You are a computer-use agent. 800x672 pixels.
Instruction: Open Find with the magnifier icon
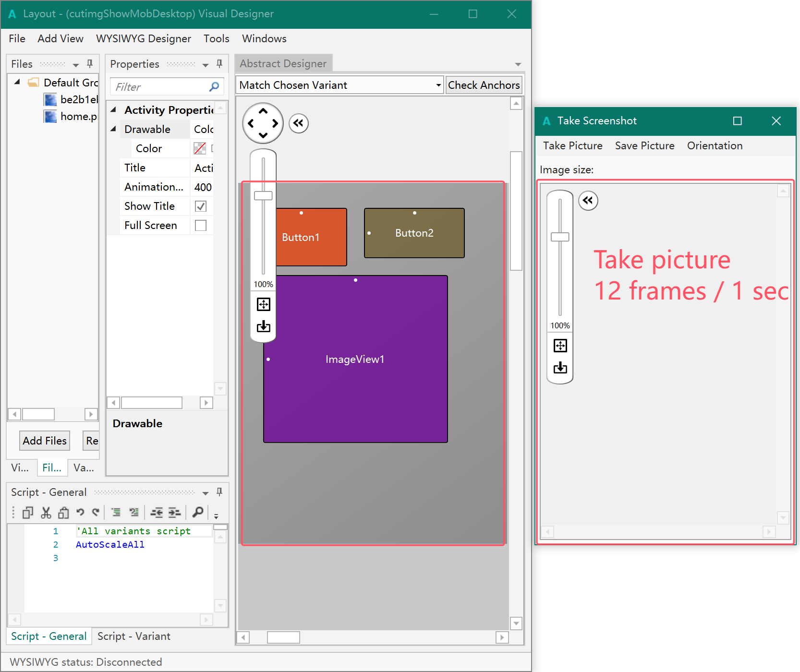pyautogui.click(x=197, y=513)
